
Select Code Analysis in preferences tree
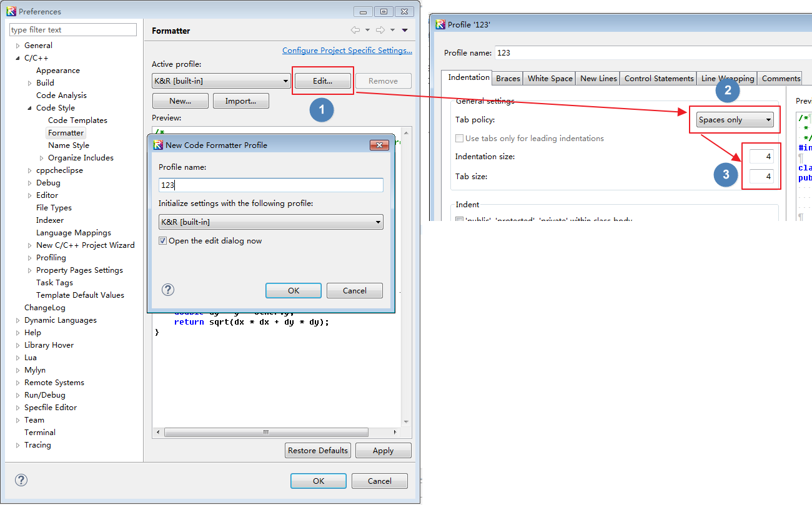click(61, 96)
